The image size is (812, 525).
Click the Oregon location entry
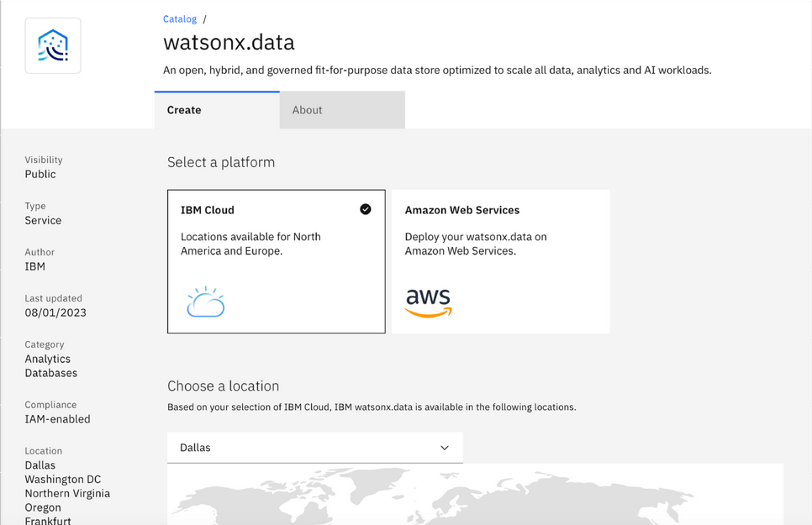tap(43, 507)
